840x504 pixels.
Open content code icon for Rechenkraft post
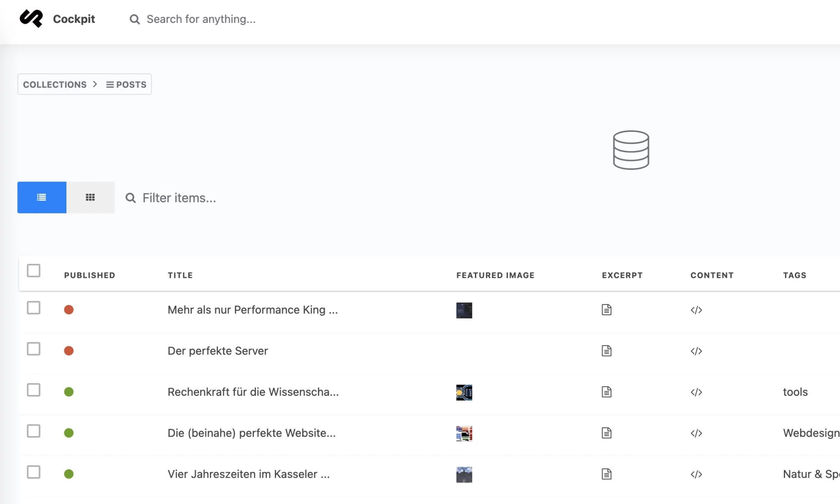696,392
